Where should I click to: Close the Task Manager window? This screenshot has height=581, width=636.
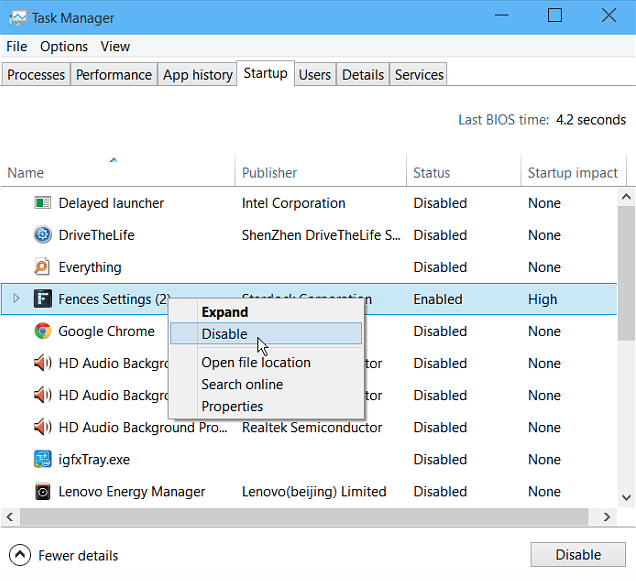tap(608, 16)
